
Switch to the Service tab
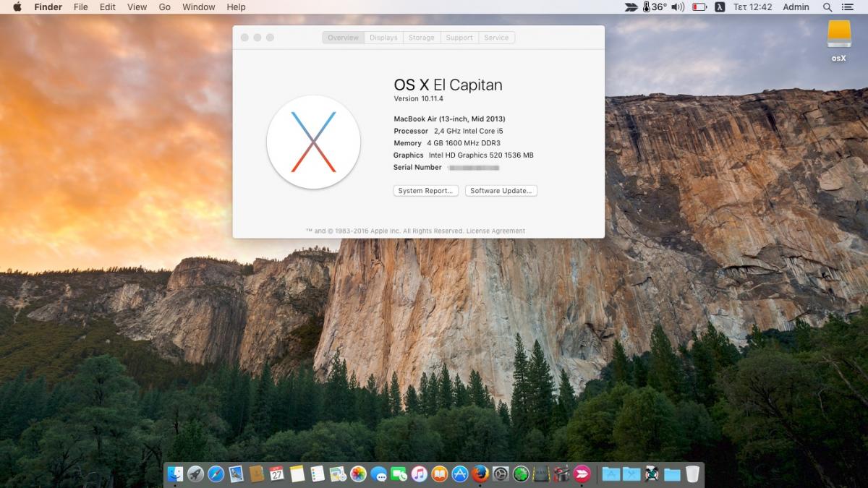click(496, 38)
